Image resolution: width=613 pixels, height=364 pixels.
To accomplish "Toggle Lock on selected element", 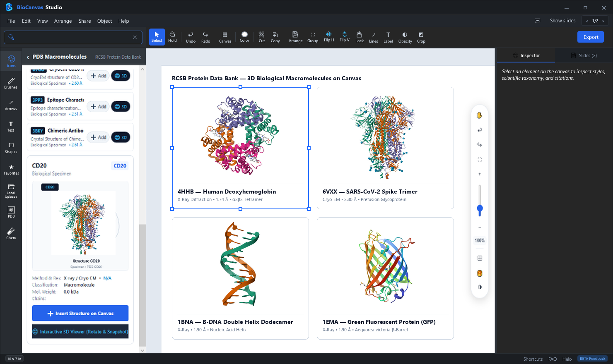I will [360, 37].
